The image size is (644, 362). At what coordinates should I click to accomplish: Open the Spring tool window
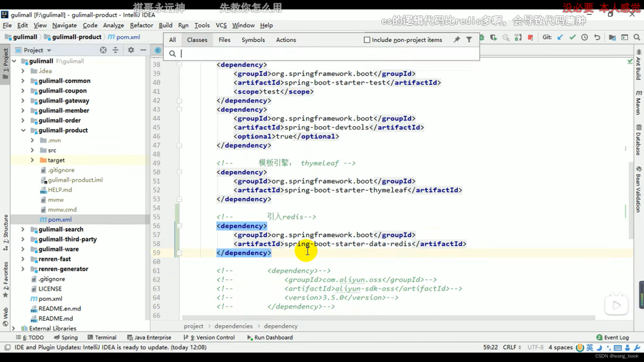66,338
